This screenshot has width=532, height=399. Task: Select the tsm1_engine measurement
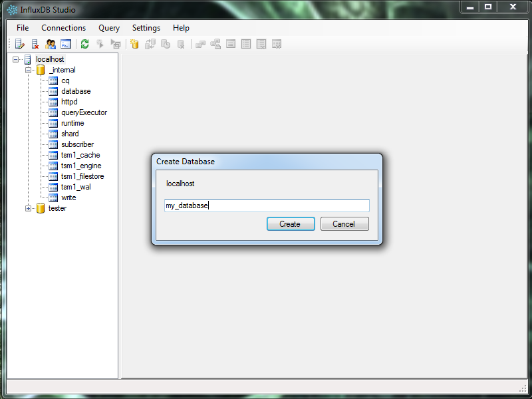(x=81, y=166)
